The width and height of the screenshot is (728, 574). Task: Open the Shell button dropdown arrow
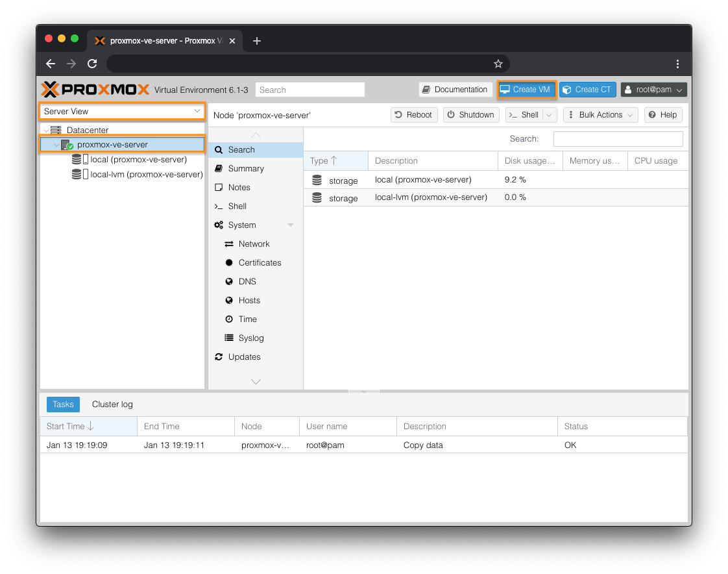pos(549,115)
